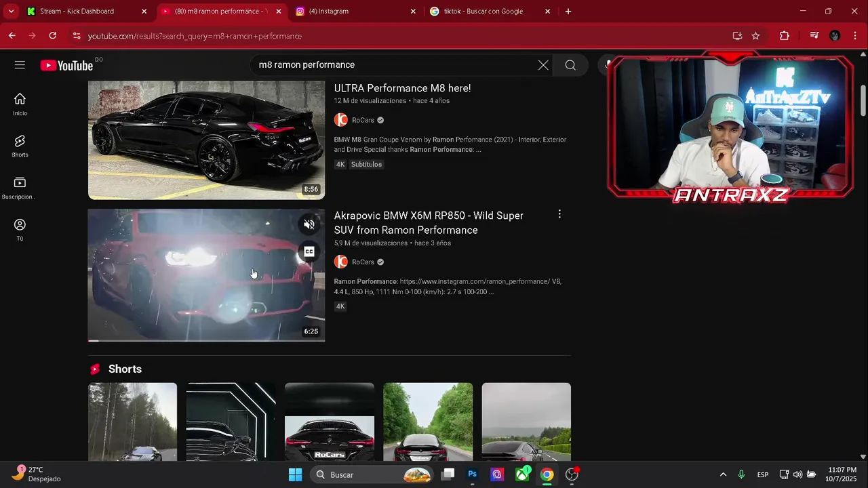
Task: Click the preview progress bar under Akrapovic thumbnail
Action: [x=206, y=340]
